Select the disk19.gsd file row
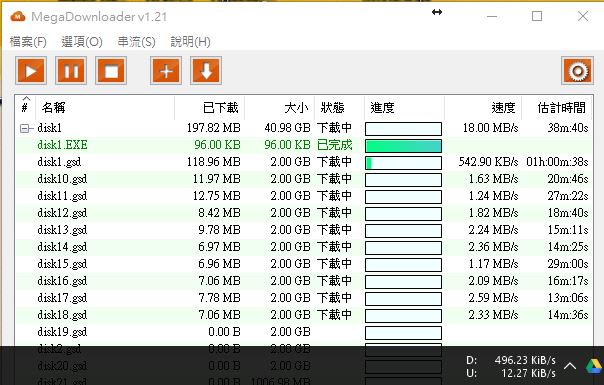 click(x=304, y=331)
